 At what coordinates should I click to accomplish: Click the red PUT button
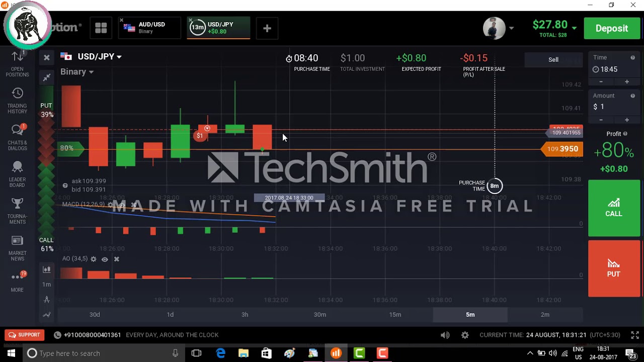614,268
